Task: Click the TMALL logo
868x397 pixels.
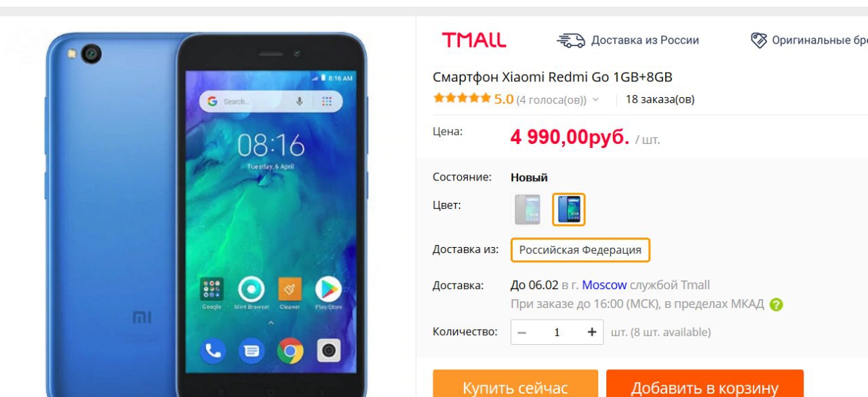Action: 474,40
